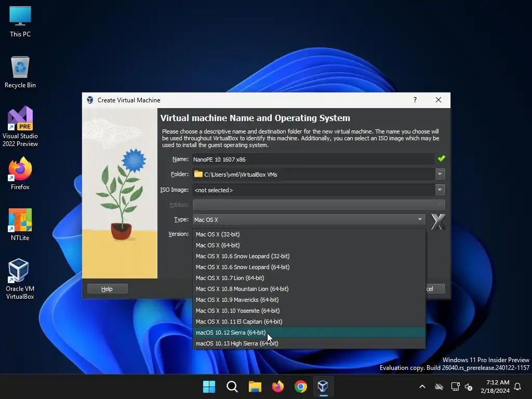This screenshot has height=399, width=532.
Task: Select Mac OS X (32-bit) version
Action: (309, 234)
